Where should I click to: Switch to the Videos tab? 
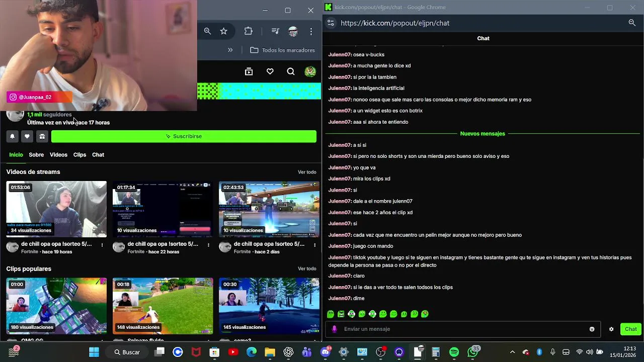pos(58,155)
